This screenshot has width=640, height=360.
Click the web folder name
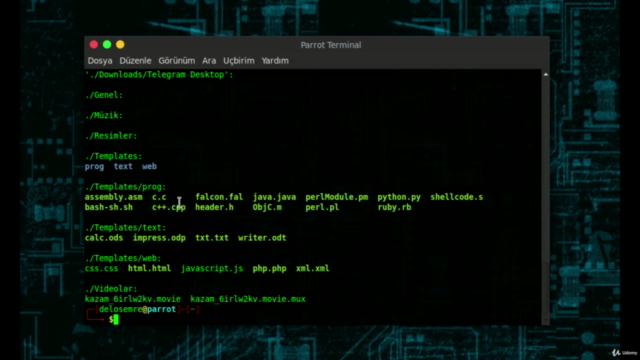[x=149, y=167]
